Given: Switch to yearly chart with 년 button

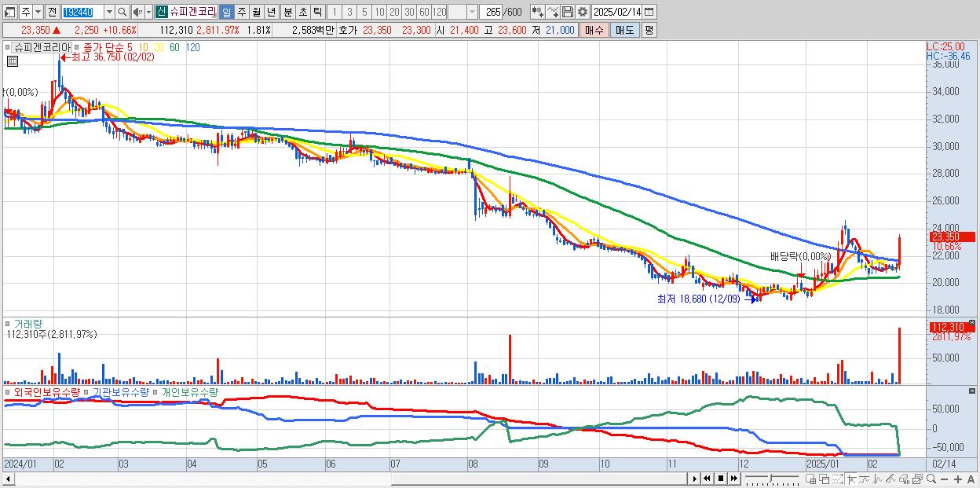Looking at the screenshot, I should (x=271, y=12).
